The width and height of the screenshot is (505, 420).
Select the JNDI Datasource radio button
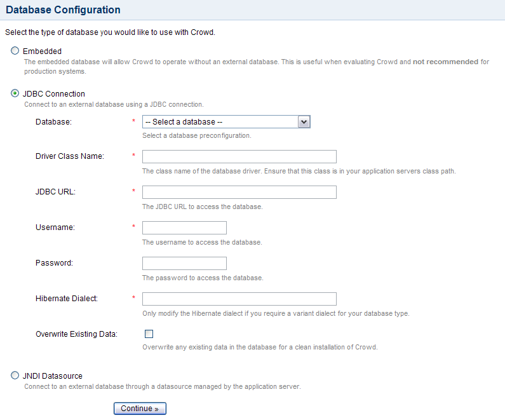coord(15,376)
